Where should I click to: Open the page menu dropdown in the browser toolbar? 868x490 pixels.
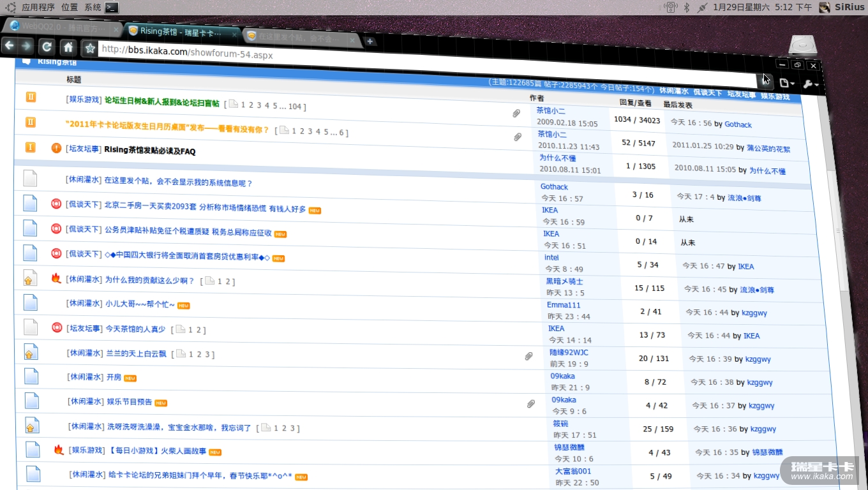[786, 83]
